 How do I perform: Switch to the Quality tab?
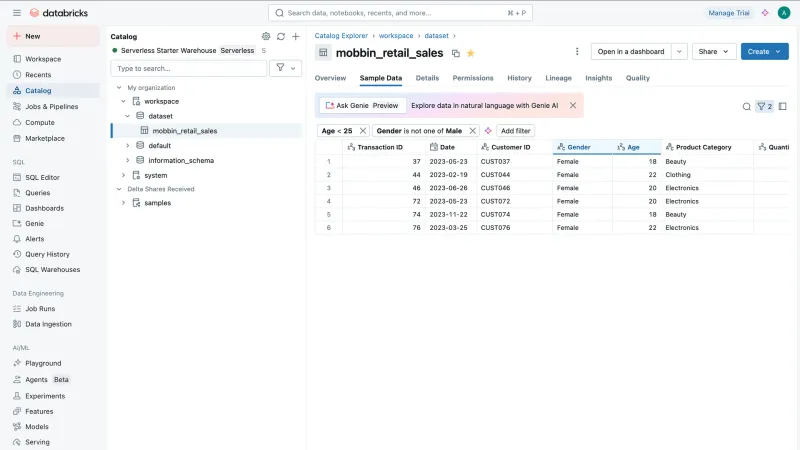(x=638, y=78)
